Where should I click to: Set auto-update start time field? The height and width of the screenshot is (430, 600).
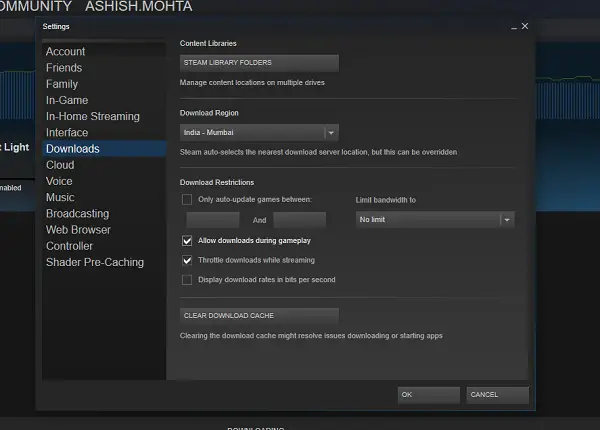pos(213,220)
